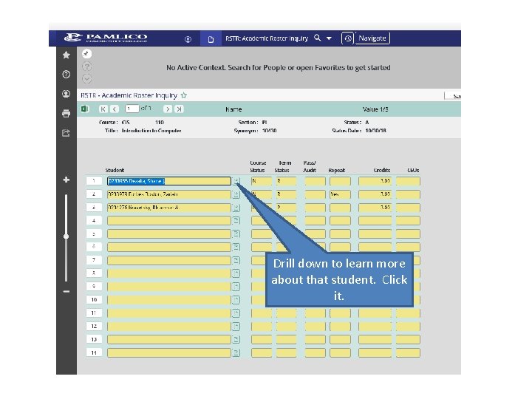Select student field in row 3
Screen dimensions: 532x399
(169, 208)
